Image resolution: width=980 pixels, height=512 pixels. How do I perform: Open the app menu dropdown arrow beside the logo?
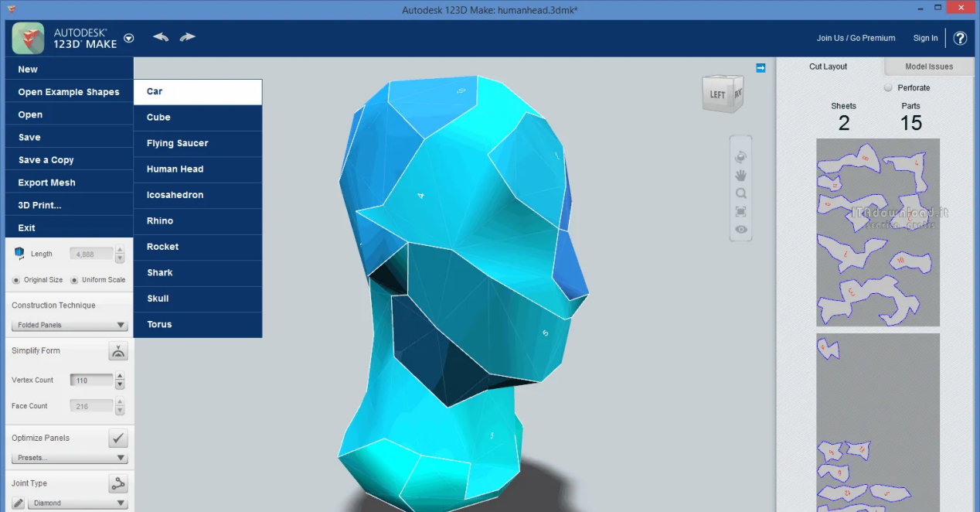point(129,38)
